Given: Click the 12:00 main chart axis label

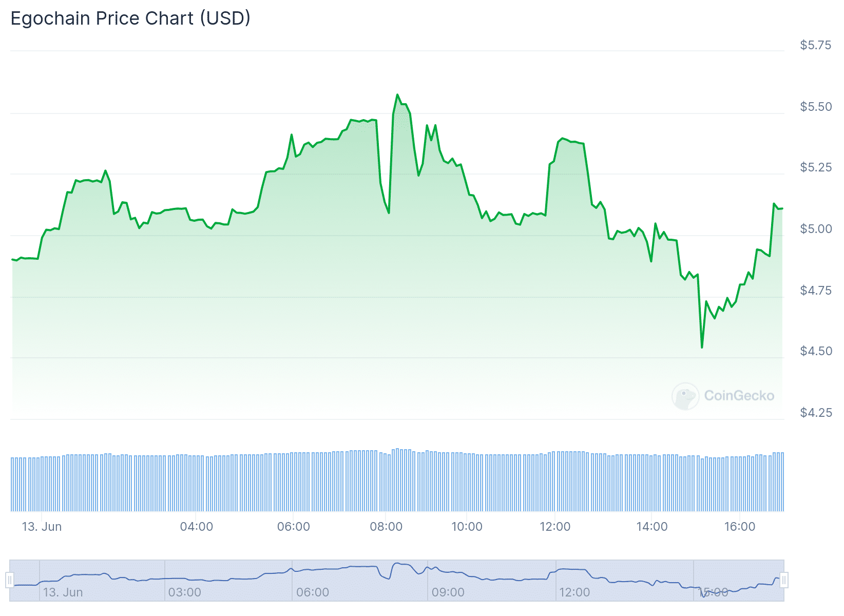Looking at the screenshot, I should pyautogui.click(x=555, y=527).
